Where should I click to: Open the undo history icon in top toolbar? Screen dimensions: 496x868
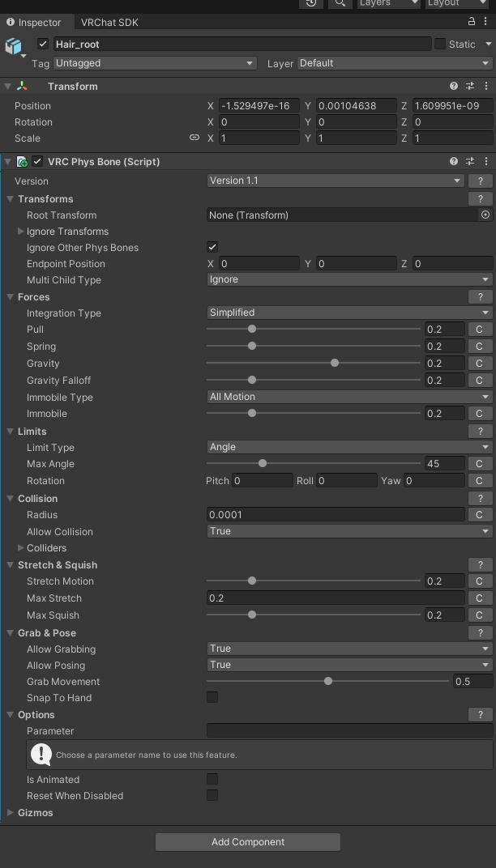311,2
